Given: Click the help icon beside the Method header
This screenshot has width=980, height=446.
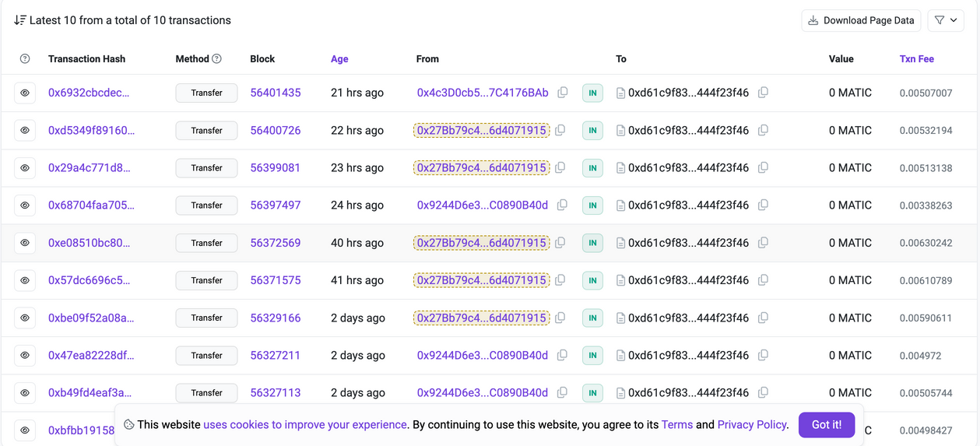Looking at the screenshot, I should [x=217, y=59].
